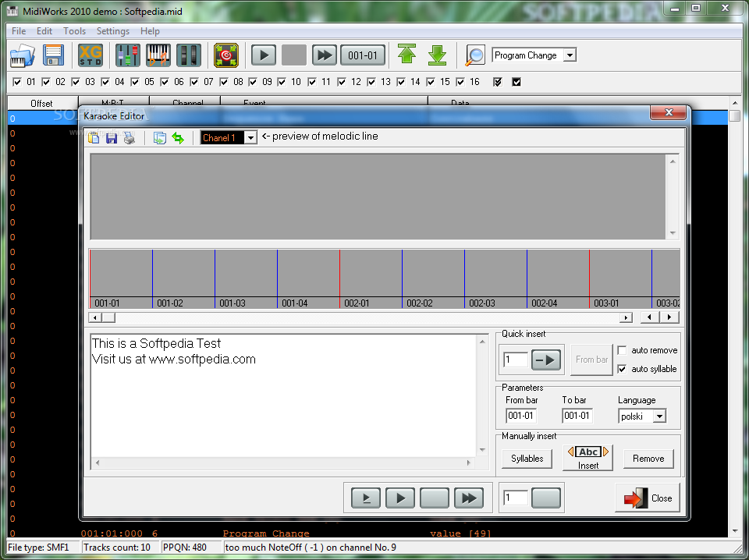Toggle channel 12 checkbox
The image size is (749, 560).
coord(342,82)
